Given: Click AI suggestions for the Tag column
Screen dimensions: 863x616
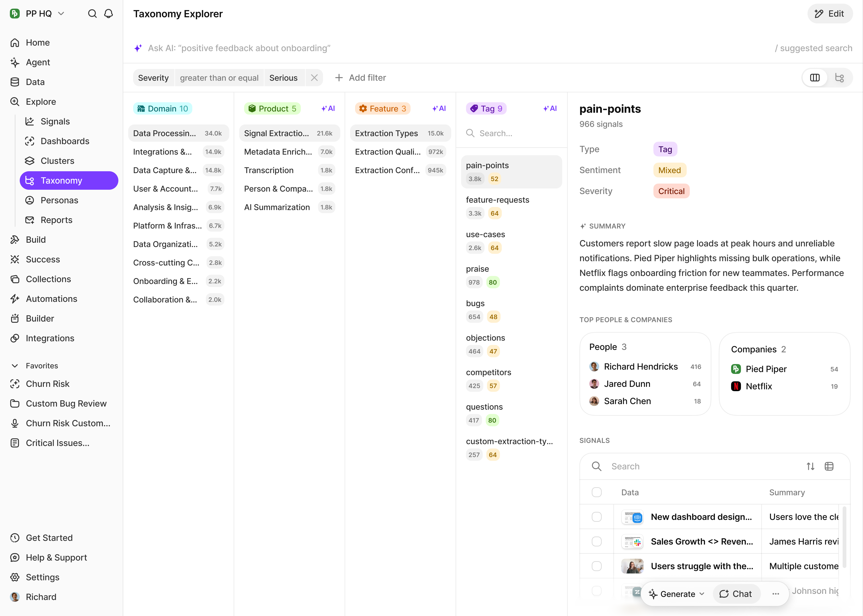Looking at the screenshot, I should (x=550, y=108).
